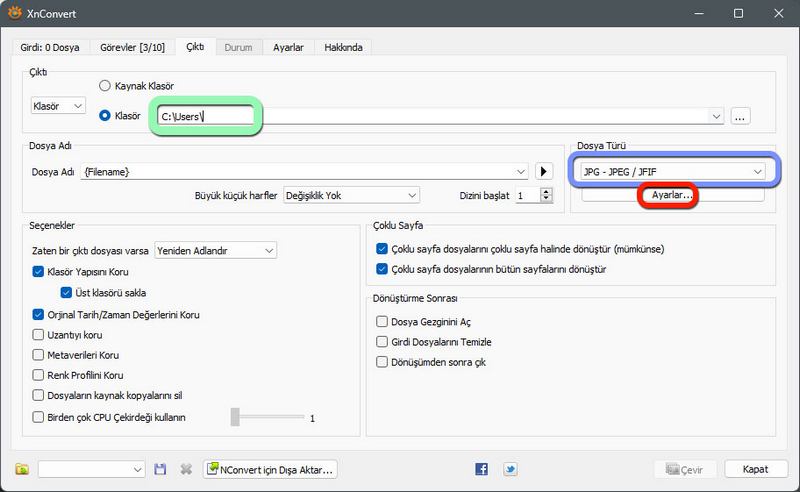800x492 pixels.
Task: Open the Hakkında tab
Action: click(x=343, y=47)
